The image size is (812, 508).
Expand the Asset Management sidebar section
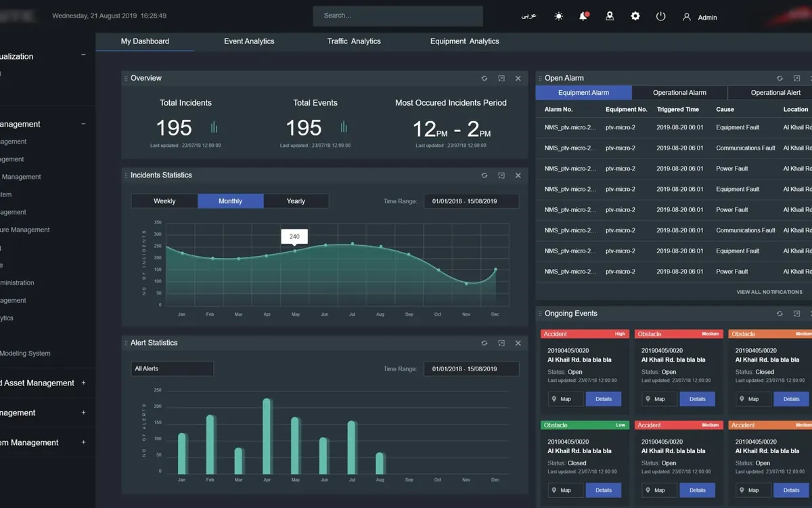coord(84,383)
